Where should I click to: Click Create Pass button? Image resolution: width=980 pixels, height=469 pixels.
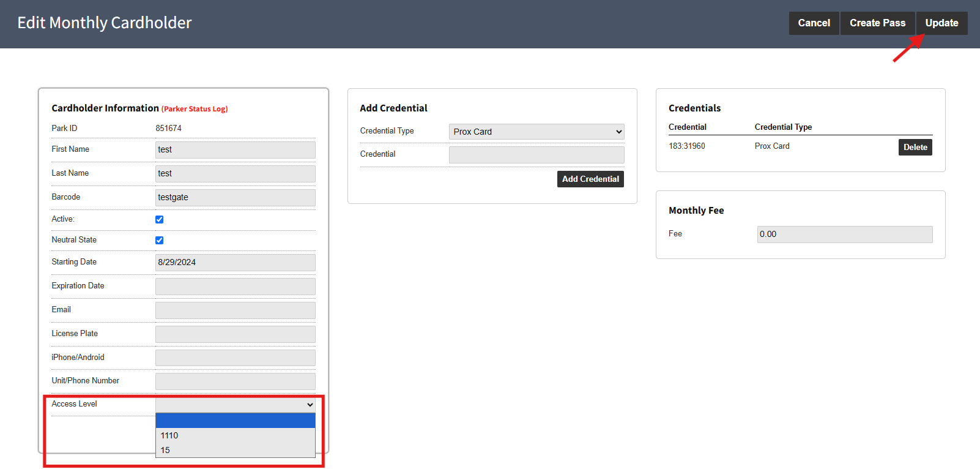877,23
